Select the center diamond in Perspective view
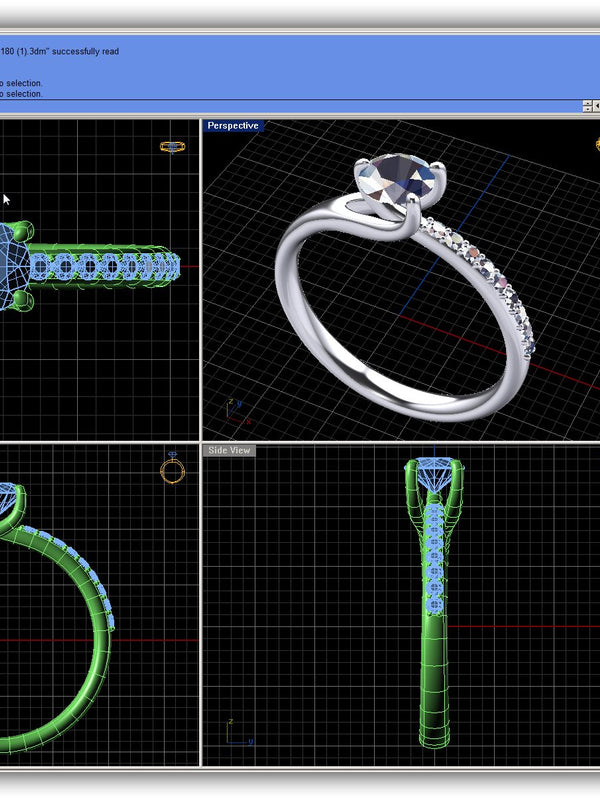The image size is (600, 800). (x=398, y=185)
